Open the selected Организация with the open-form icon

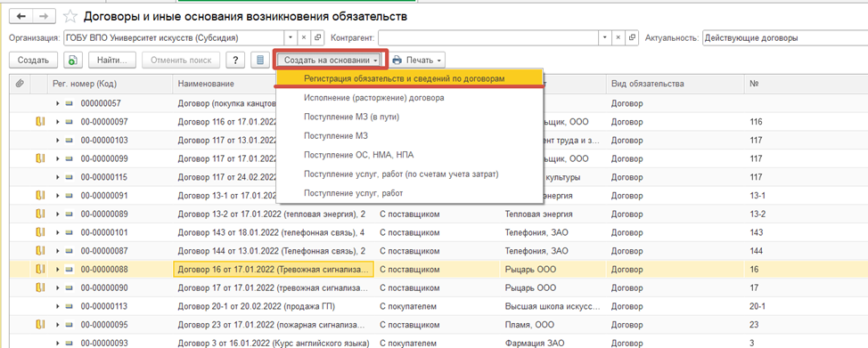[x=317, y=37]
